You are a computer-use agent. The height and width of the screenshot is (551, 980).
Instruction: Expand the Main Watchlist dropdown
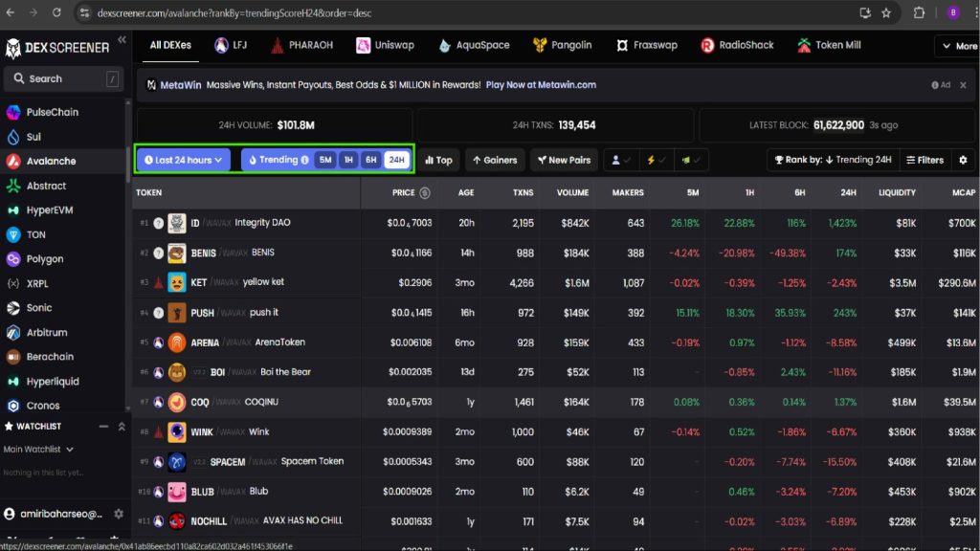click(x=38, y=450)
